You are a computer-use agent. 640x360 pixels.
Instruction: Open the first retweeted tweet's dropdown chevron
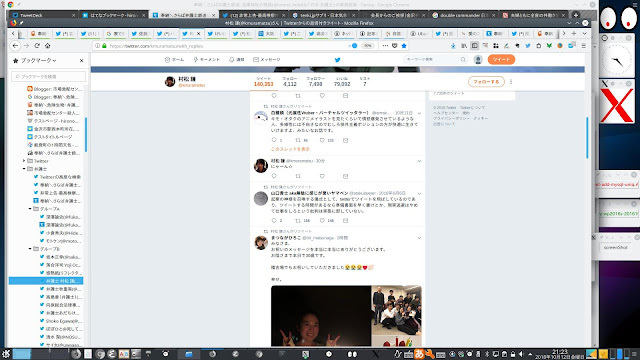click(419, 113)
